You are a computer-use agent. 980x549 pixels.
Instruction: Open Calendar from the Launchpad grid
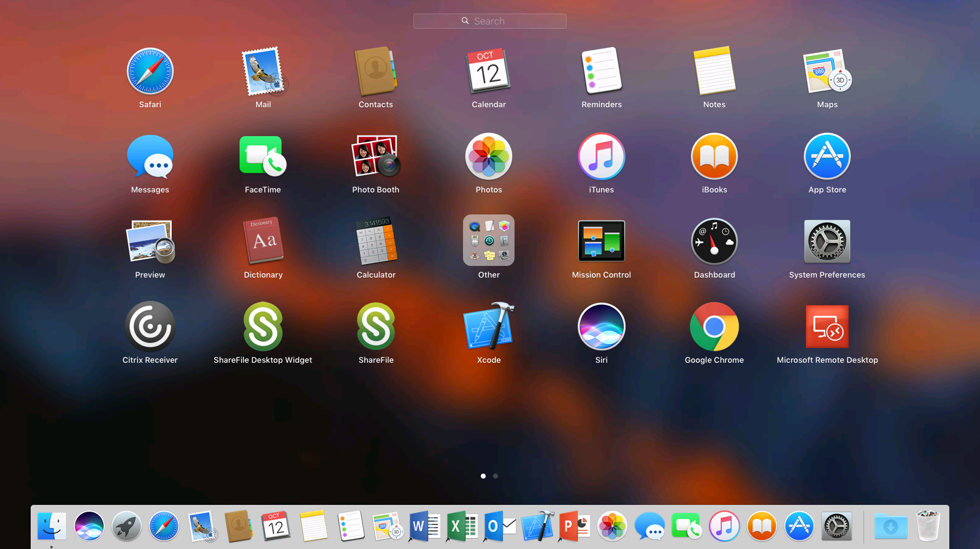[x=489, y=71]
